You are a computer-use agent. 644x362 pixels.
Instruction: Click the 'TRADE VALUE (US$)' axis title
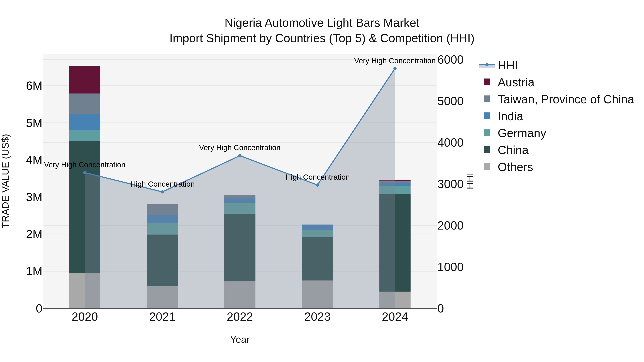point(6,181)
